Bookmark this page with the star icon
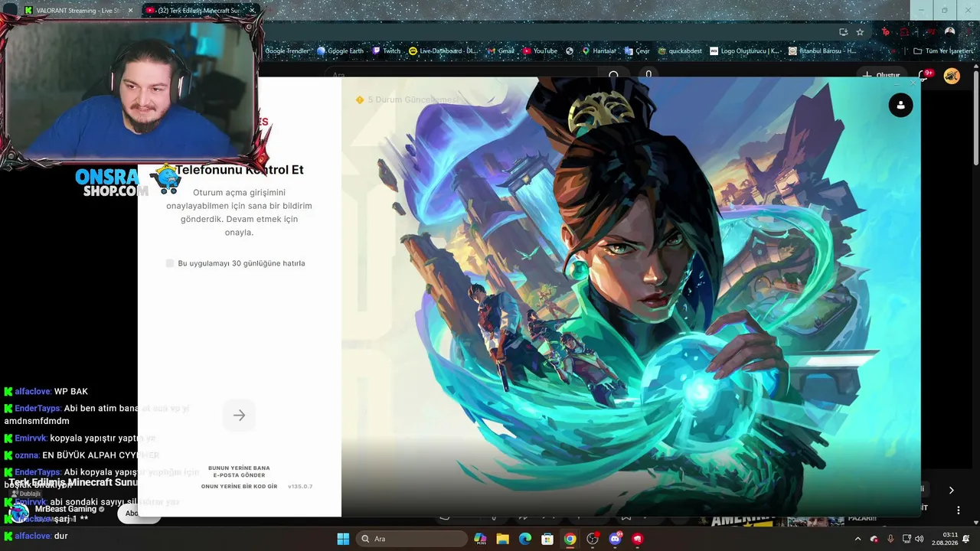 860,32
